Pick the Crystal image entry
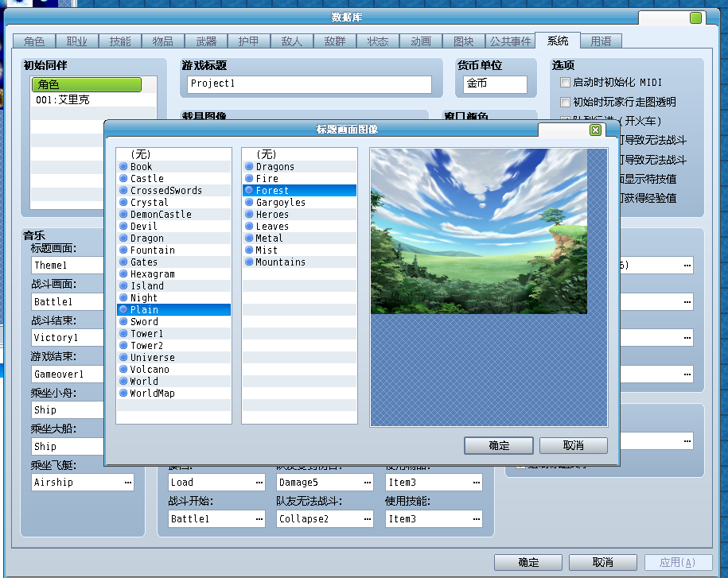The height and width of the screenshot is (578, 728). [173, 203]
